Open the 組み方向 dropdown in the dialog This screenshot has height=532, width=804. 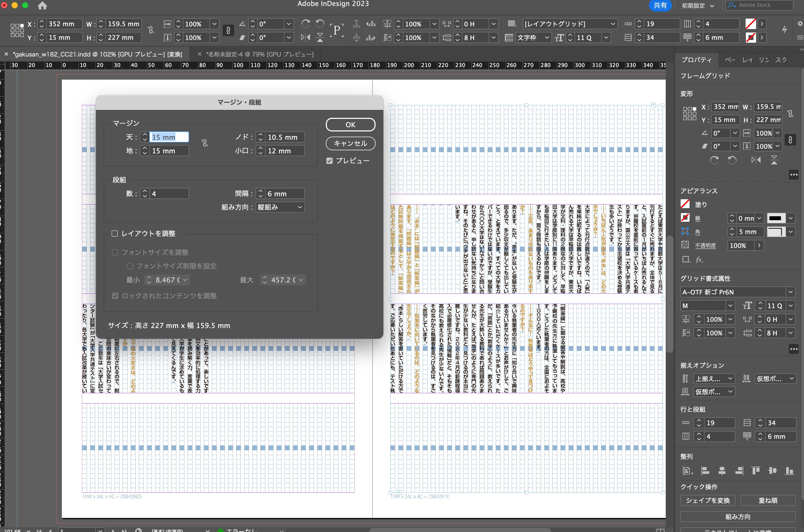click(280, 207)
